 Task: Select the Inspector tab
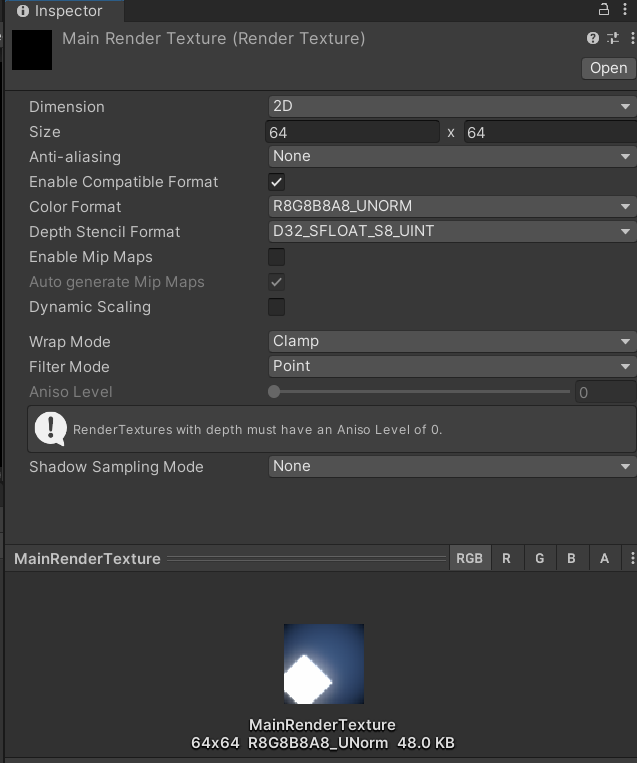point(61,11)
